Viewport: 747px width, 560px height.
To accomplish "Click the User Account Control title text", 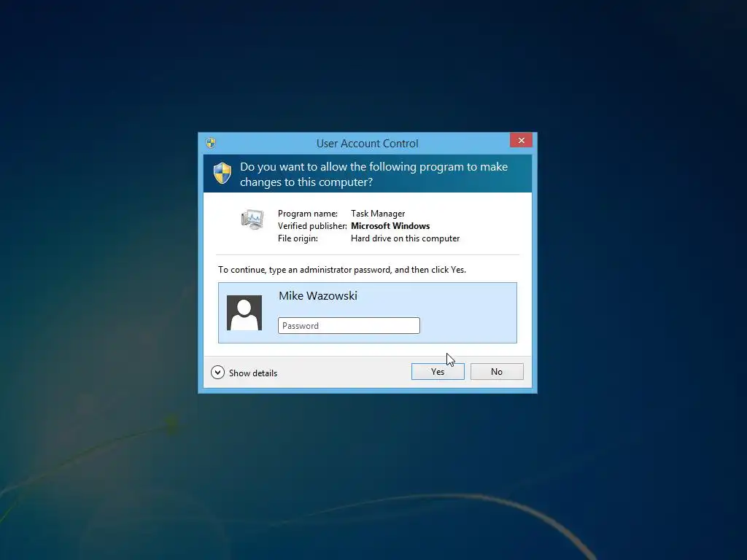I will (368, 144).
